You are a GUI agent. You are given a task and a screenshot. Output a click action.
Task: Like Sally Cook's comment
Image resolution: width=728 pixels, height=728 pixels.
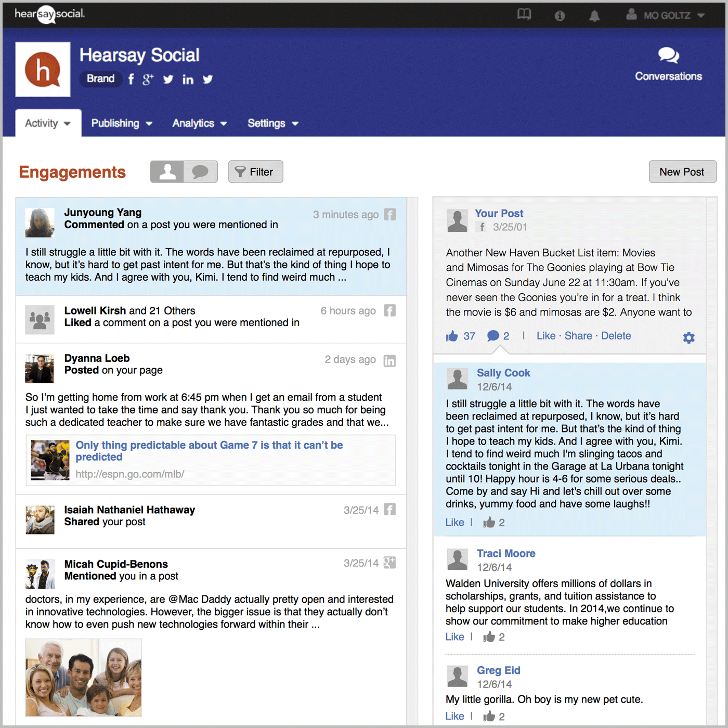click(x=454, y=522)
